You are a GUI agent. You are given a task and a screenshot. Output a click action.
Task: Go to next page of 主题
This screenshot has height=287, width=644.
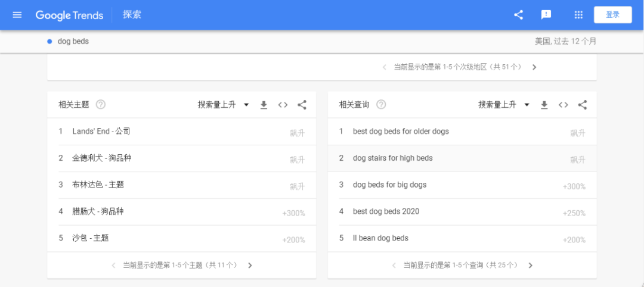[250, 266]
